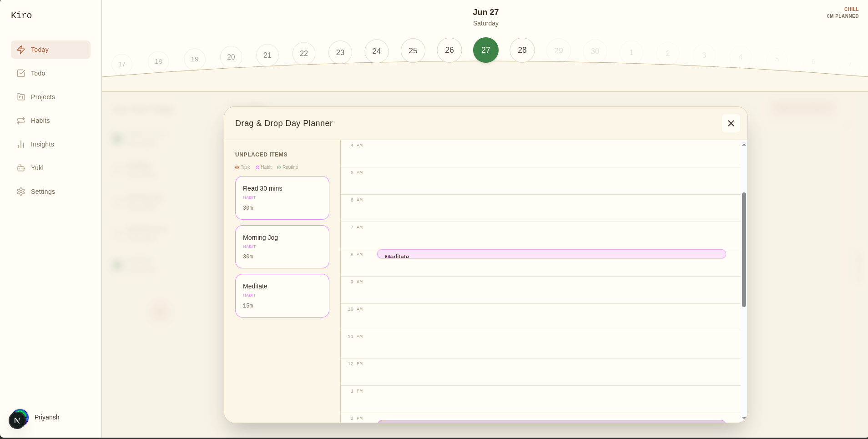Select the highlighted date 27

click(486, 50)
